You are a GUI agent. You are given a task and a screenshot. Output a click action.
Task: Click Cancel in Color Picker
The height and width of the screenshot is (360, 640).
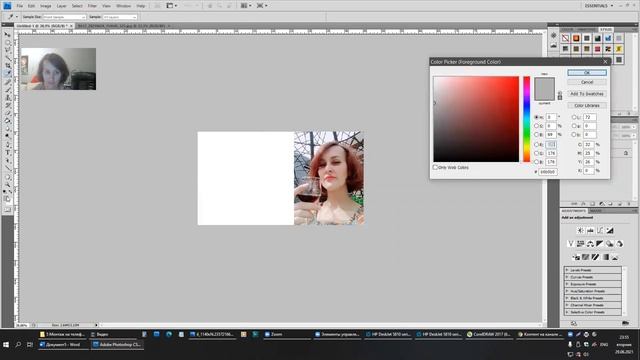click(x=587, y=82)
